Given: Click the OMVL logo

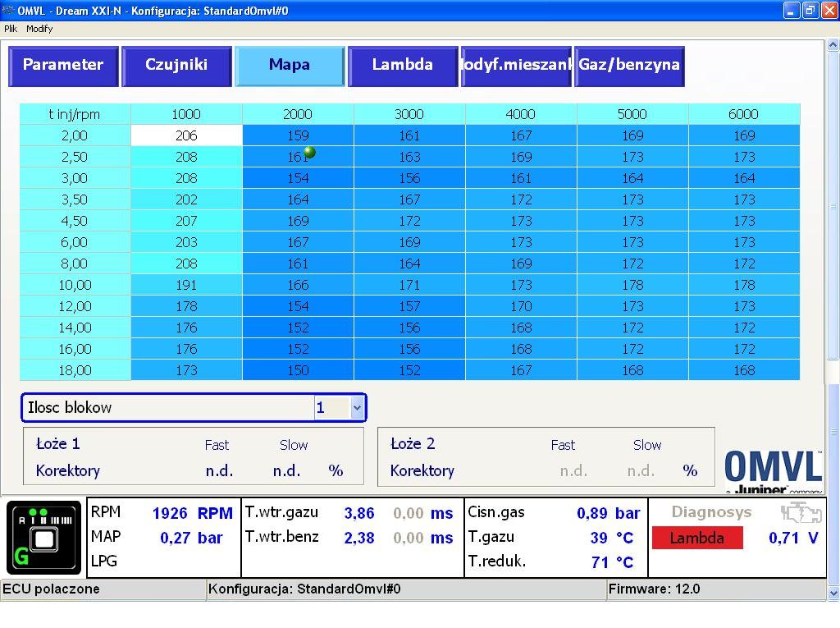Looking at the screenshot, I should [774, 471].
